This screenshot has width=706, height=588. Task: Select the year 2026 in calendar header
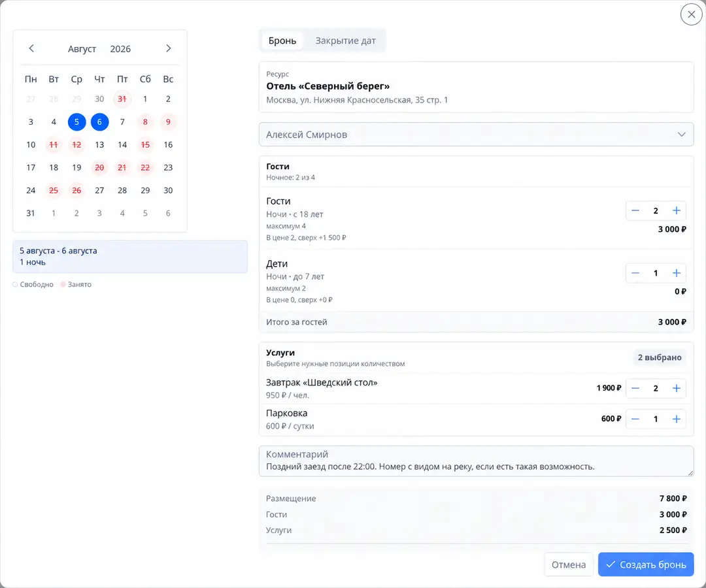(120, 49)
